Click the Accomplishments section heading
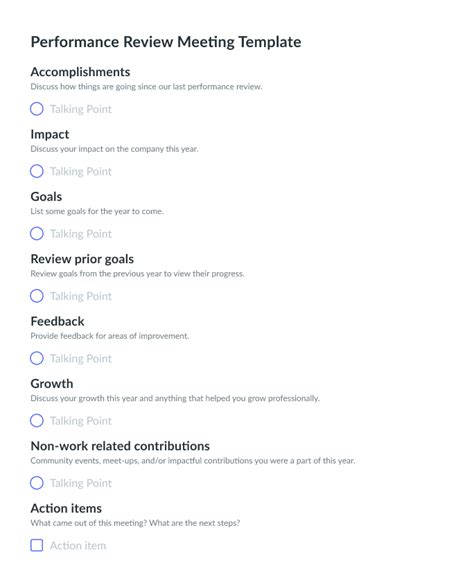 (80, 72)
